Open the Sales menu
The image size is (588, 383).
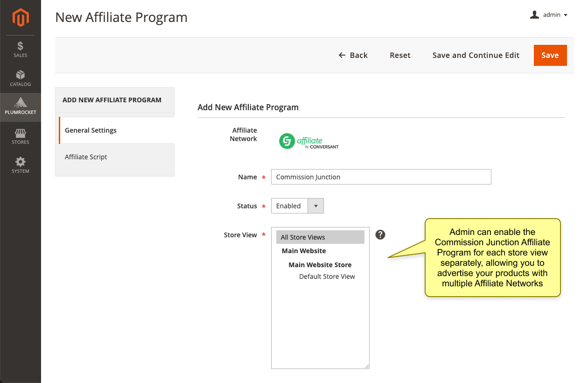click(21, 50)
